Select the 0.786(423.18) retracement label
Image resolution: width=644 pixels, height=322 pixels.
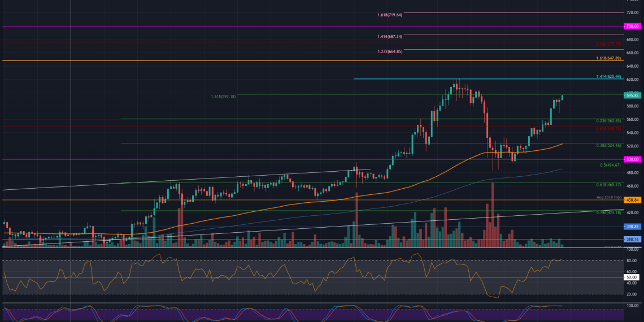pyautogui.click(x=608, y=212)
